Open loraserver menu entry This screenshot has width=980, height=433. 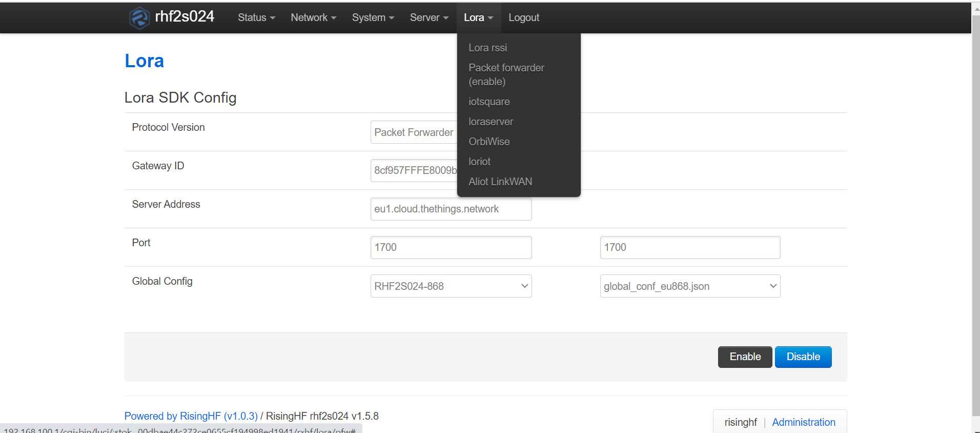click(491, 122)
